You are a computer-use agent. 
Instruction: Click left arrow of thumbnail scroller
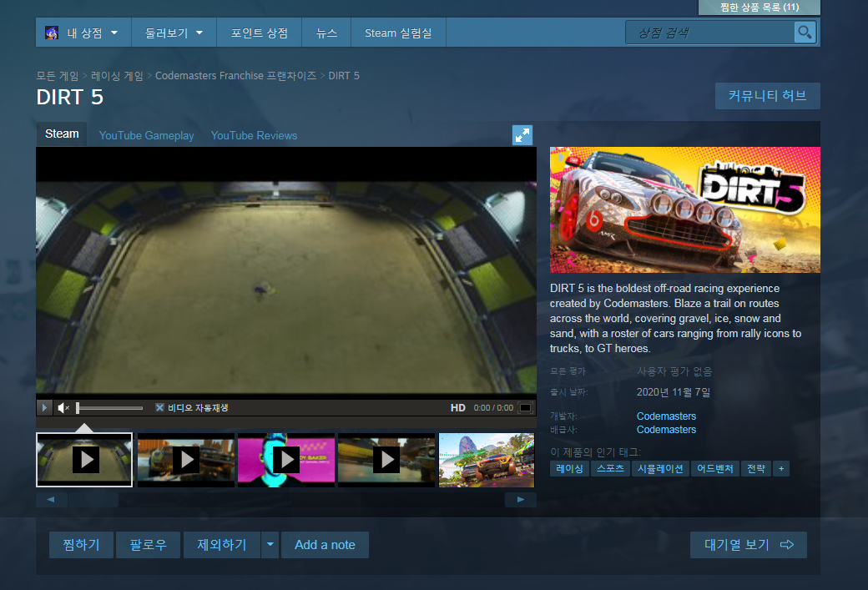(x=52, y=499)
